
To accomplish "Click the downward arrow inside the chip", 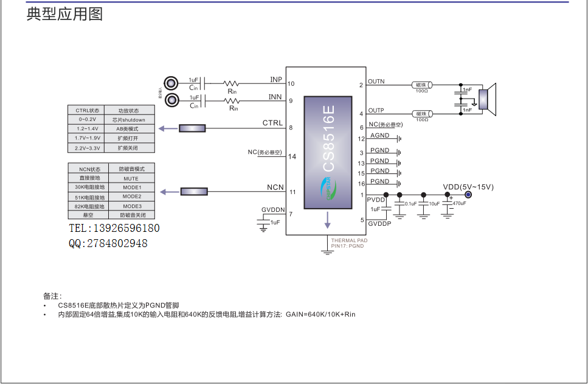I will pos(327,220).
